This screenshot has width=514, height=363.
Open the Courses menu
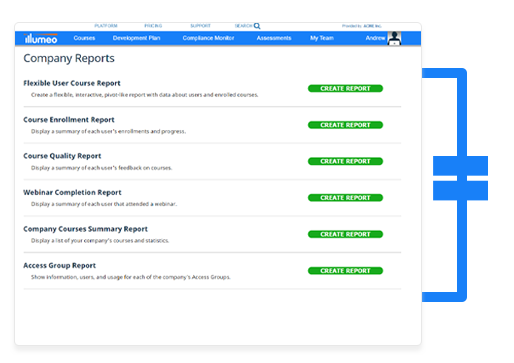(84, 38)
